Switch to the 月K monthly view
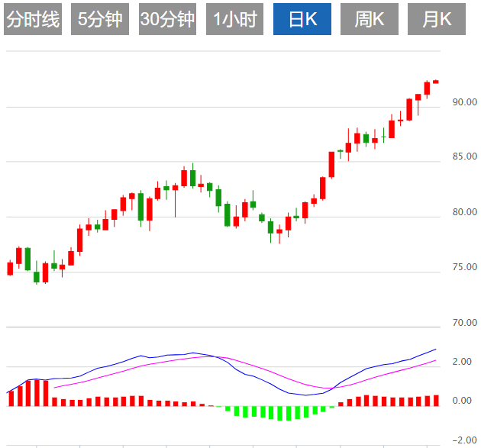 point(437,20)
